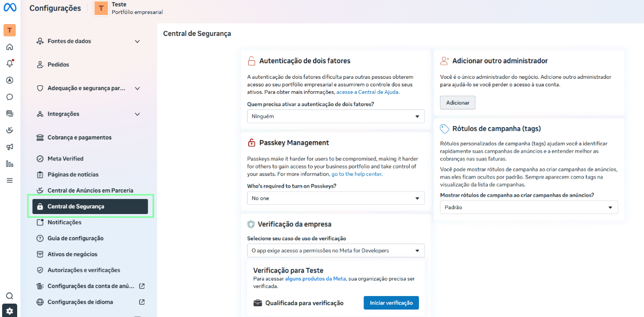644x317 pixels.
Task: Expand Adequação e segurança section chevron
Action: pos(137,88)
